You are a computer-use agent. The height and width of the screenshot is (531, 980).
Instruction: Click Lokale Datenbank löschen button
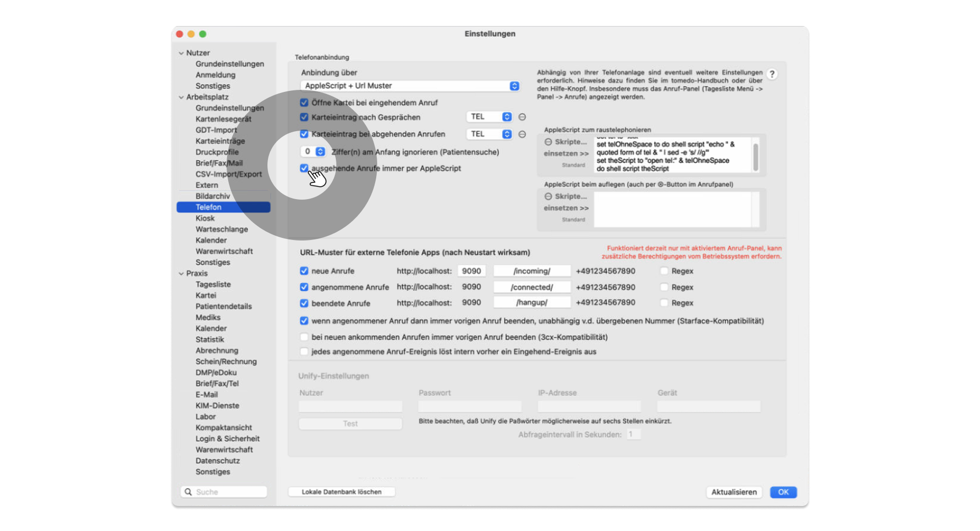[341, 492]
